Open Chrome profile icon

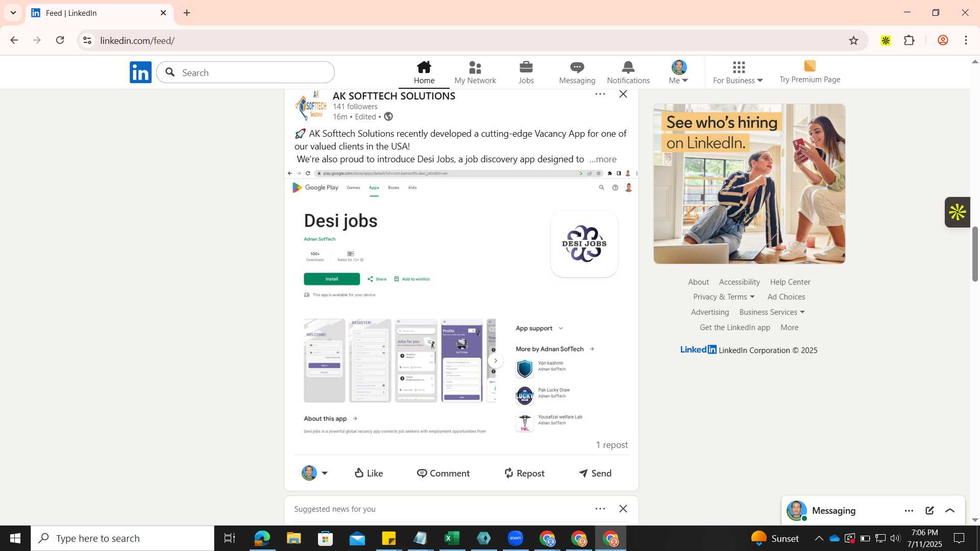[943, 40]
